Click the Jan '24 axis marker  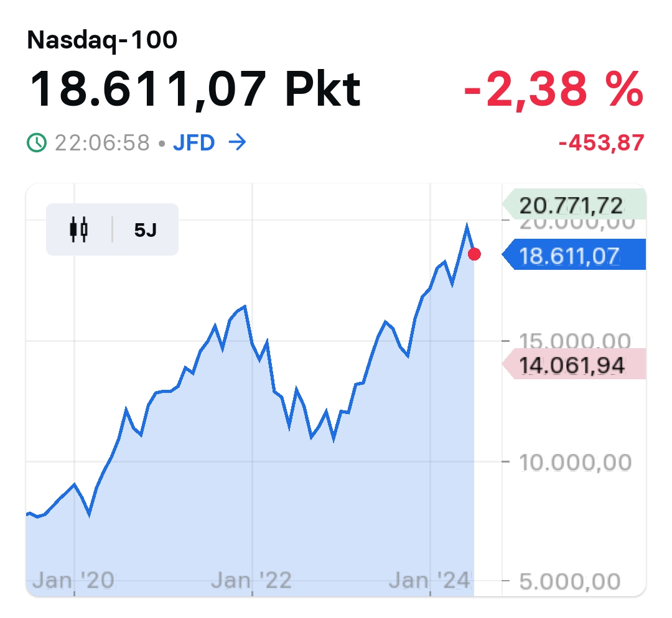(x=430, y=581)
